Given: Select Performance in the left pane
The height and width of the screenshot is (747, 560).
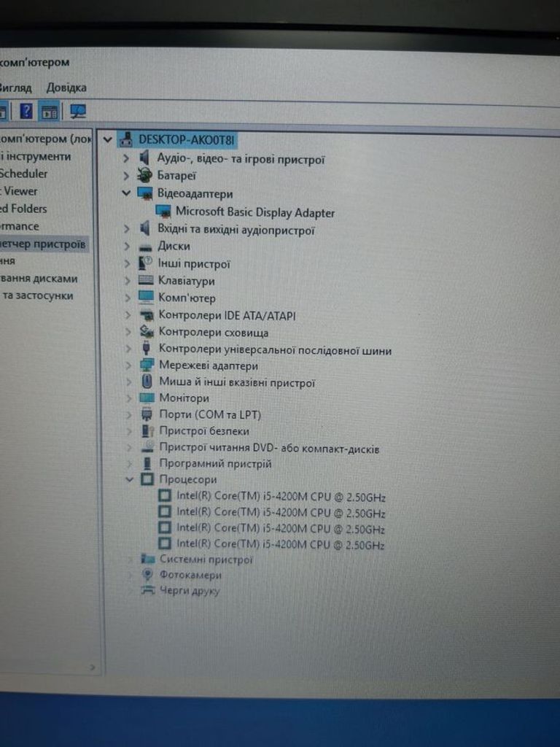Looking at the screenshot, I should click(x=20, y=226).
